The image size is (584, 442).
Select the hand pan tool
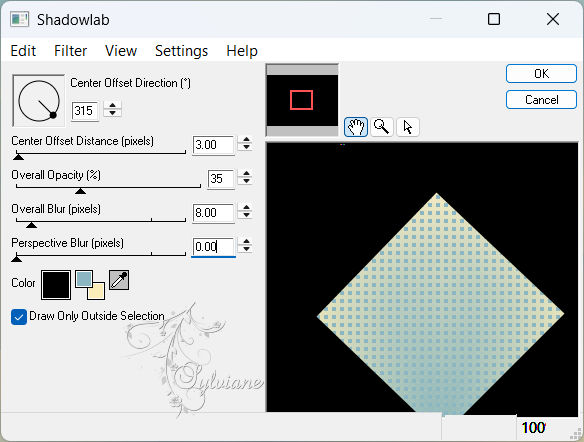pyautogui.click(x=356, y=127)
